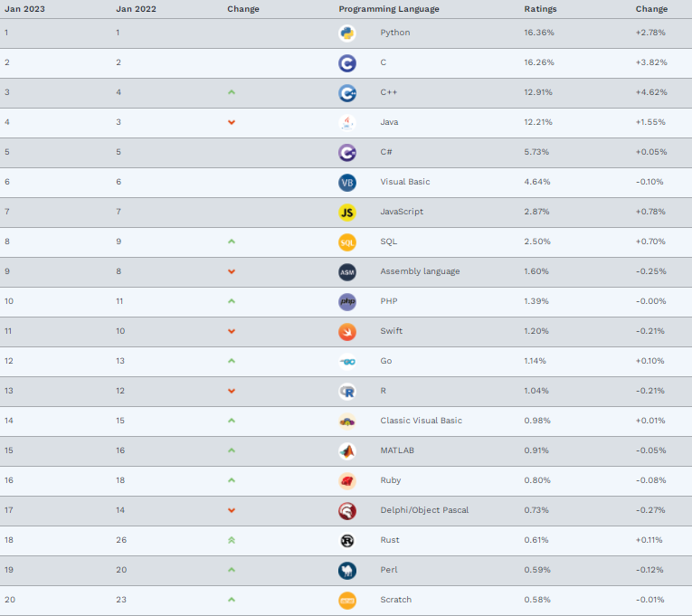
Task: Click the Delphi/Object Pascal language name
Action: [x=424, y=510]
